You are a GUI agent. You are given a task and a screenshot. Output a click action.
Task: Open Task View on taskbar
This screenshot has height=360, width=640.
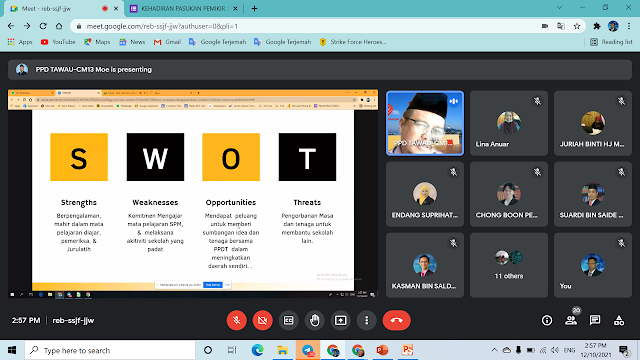click(232, 350)
